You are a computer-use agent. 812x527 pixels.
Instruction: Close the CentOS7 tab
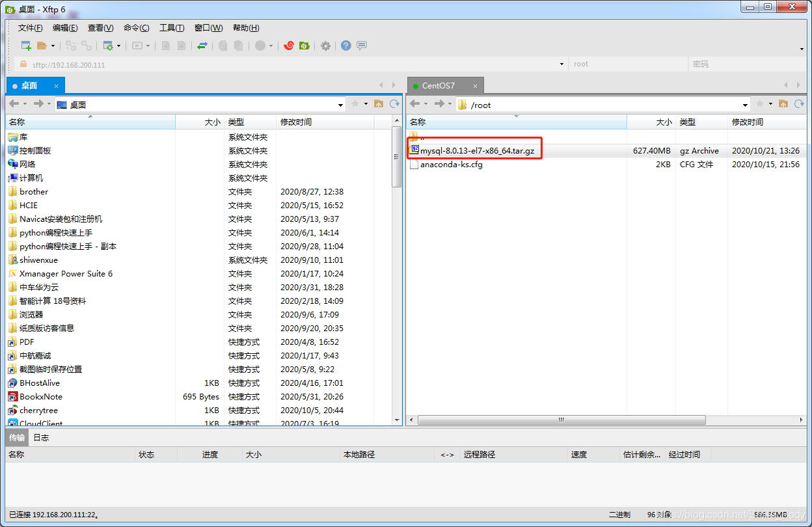point(476,86)
